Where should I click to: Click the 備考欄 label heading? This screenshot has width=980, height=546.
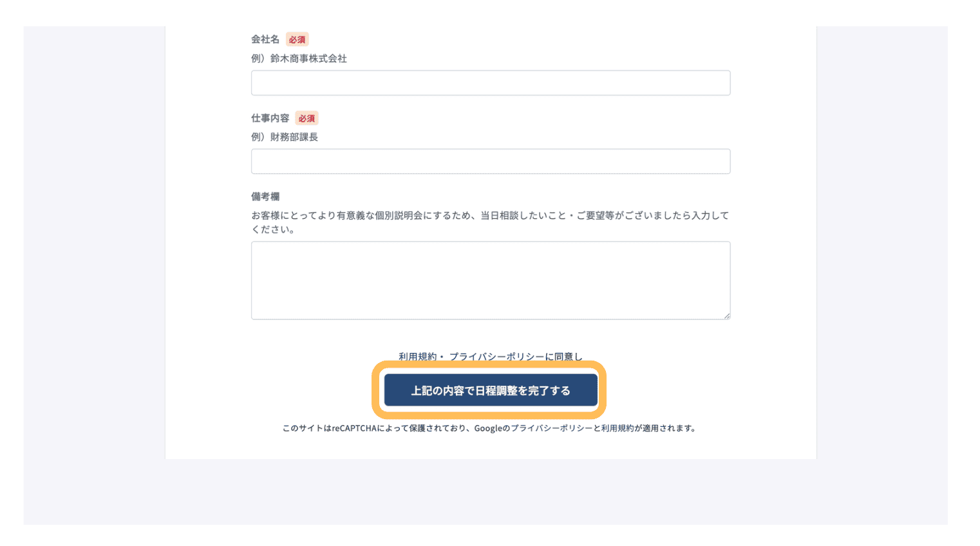[x=265, y=196]
